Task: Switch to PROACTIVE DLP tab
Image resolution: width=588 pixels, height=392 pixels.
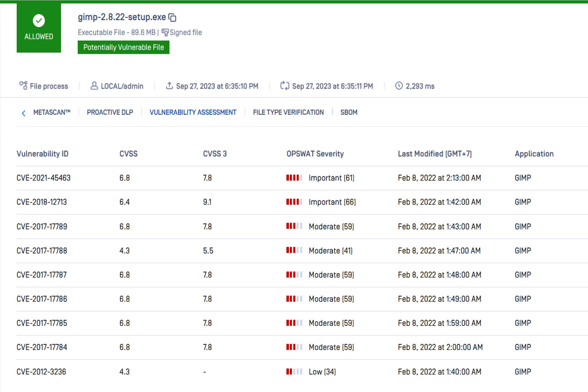Action: click(x=110, y=112)
